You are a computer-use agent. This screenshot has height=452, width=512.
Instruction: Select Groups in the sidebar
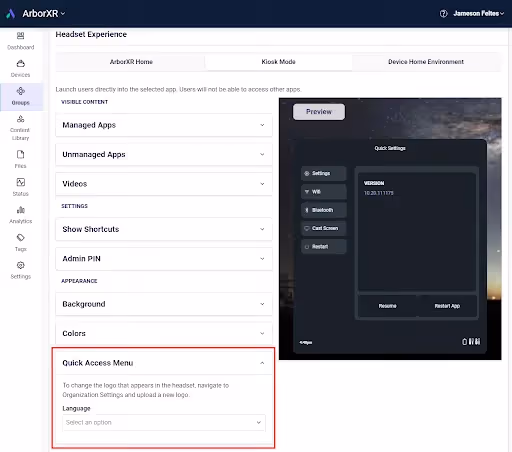coord(21,96)
